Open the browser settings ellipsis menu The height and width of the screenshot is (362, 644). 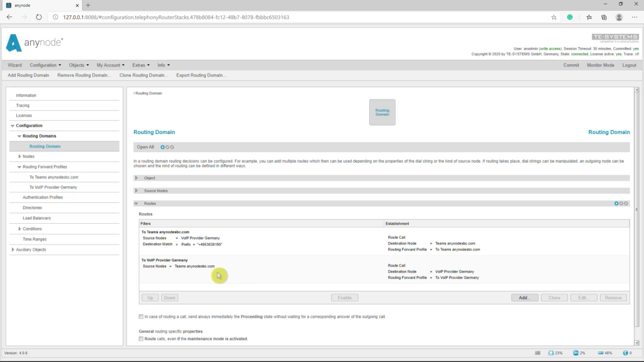coord(635,17)
